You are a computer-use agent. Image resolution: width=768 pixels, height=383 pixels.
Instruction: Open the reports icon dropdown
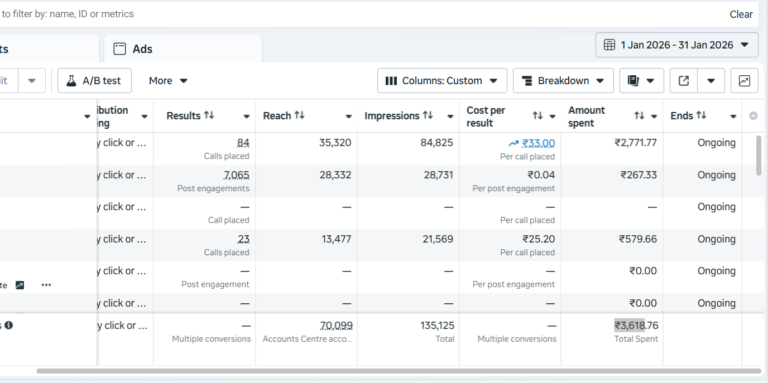click(641, 81)
